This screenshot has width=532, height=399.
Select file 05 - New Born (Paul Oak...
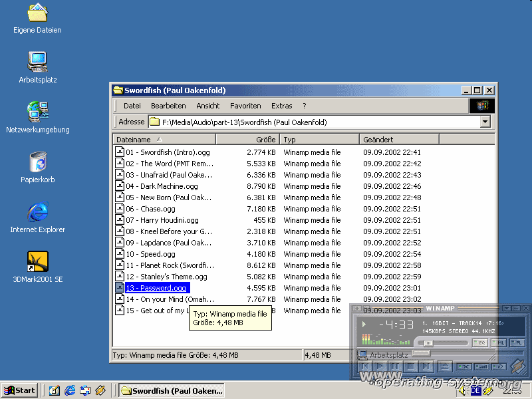point(169,197)
